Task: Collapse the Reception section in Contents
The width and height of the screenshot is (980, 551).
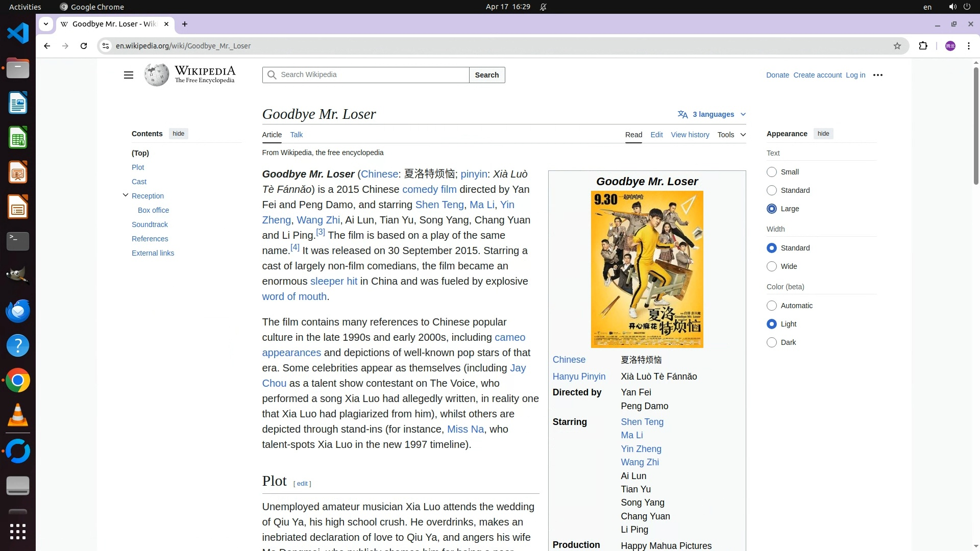Action: point(126,195)
